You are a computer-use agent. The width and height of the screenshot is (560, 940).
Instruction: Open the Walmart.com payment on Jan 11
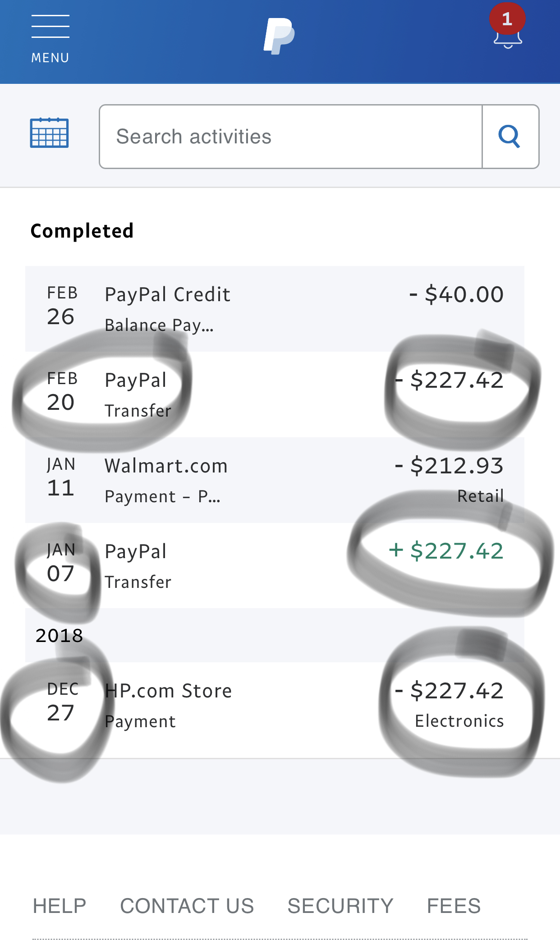[x=275, y=480]
